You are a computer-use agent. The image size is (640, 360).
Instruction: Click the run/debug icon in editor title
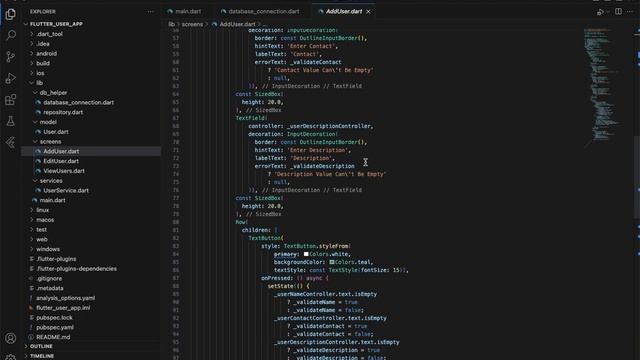[x=600, y=12]
